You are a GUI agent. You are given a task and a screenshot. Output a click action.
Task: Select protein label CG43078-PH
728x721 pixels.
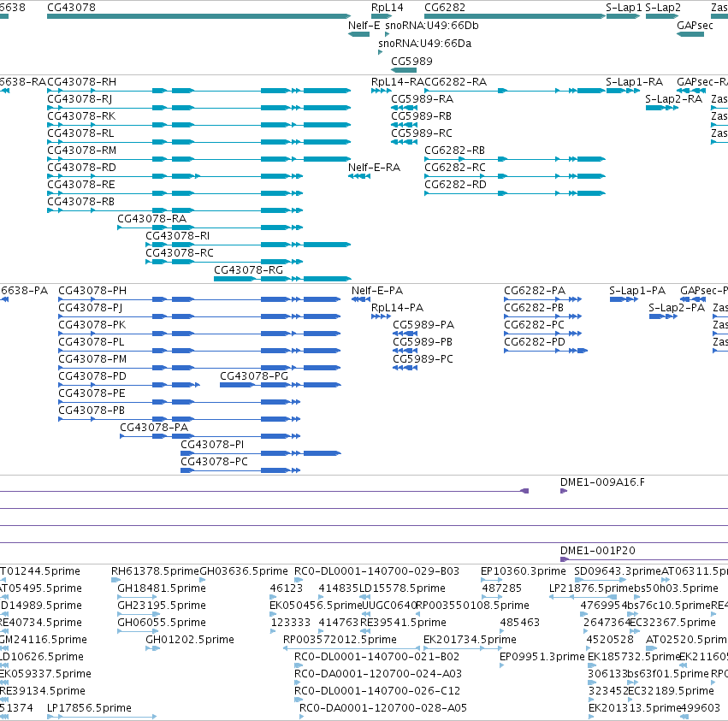(x=92, y=291)
